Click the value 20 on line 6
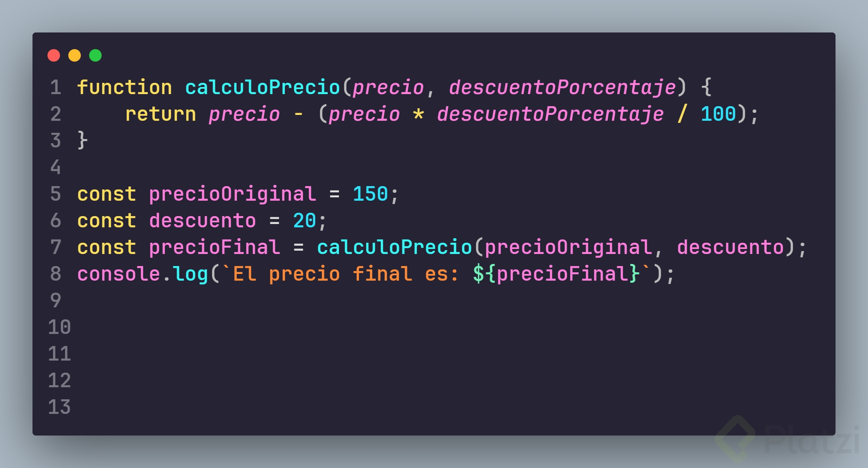This screenshot has width=868, height=468. tap(304, 221)
